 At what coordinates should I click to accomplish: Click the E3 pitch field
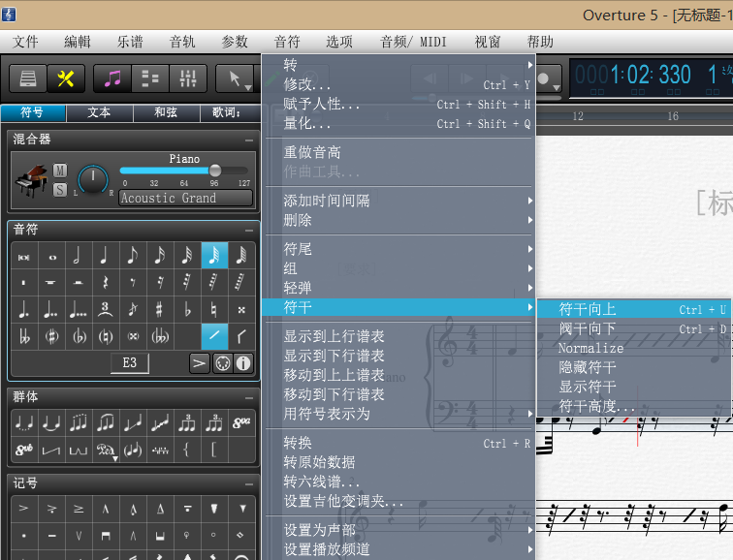[x=130, y=363]
